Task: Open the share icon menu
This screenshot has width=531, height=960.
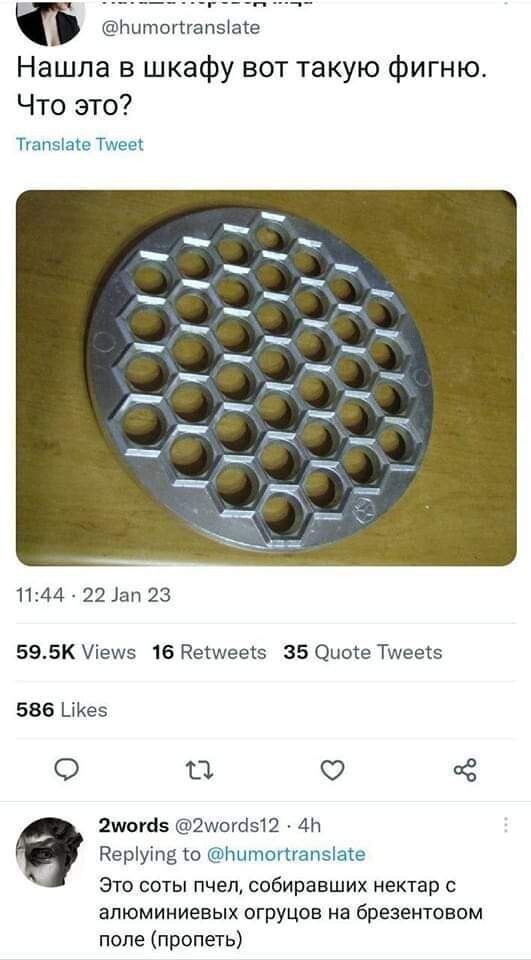Action: [x=465, y=770]
